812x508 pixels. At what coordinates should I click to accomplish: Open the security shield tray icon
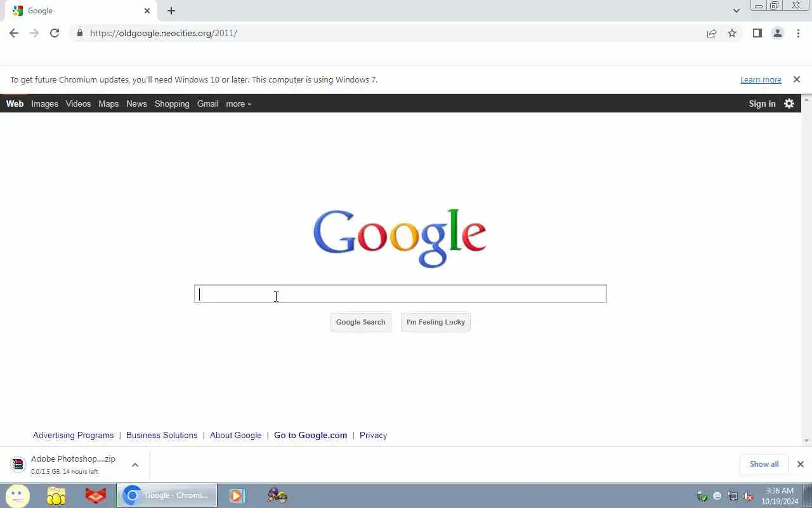point(702,496)
